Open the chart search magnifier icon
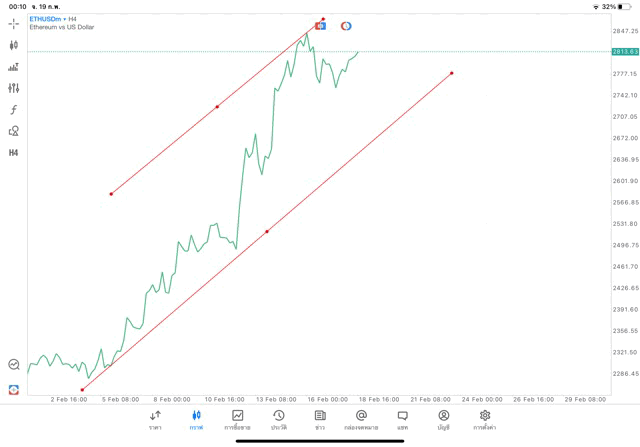The image size is (640, 447). [x=13, y=365]
